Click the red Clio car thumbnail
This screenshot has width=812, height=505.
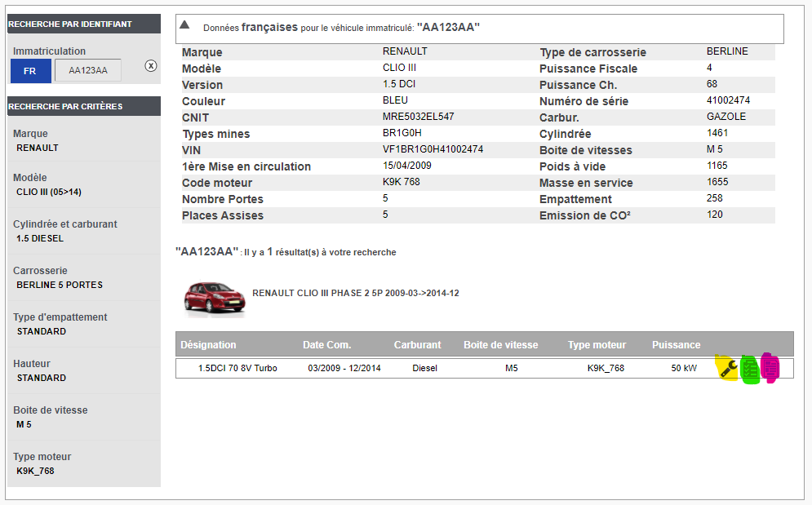coord(215,297)
